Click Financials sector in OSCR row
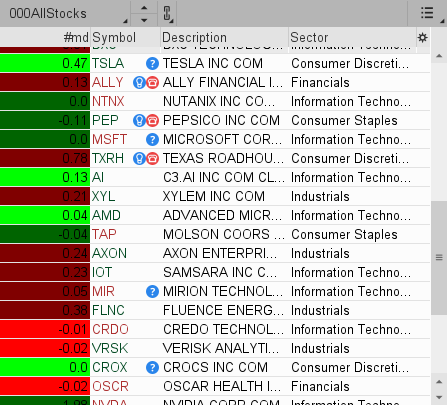 coord(320,386)
